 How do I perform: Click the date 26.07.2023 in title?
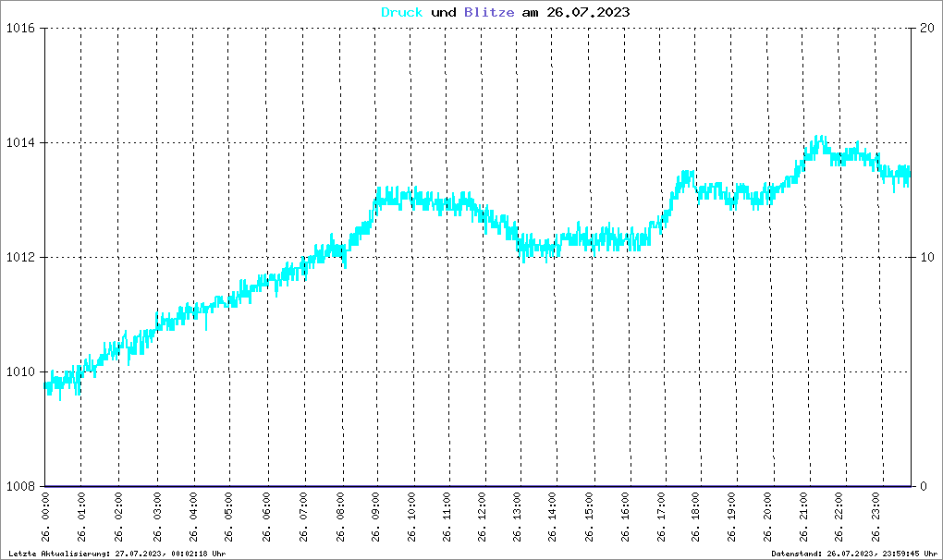pyautogui.click(x=588, y=12)
